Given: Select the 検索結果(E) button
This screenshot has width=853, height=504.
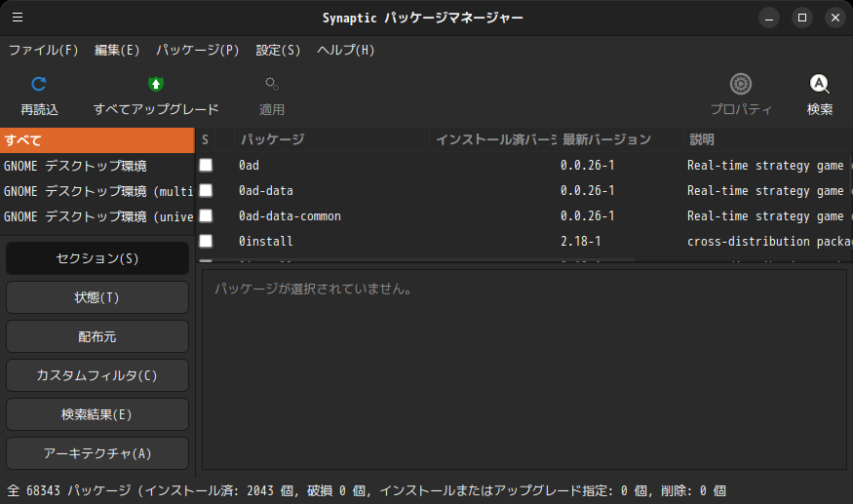Looking at the screenshot, I should (97, 414).
